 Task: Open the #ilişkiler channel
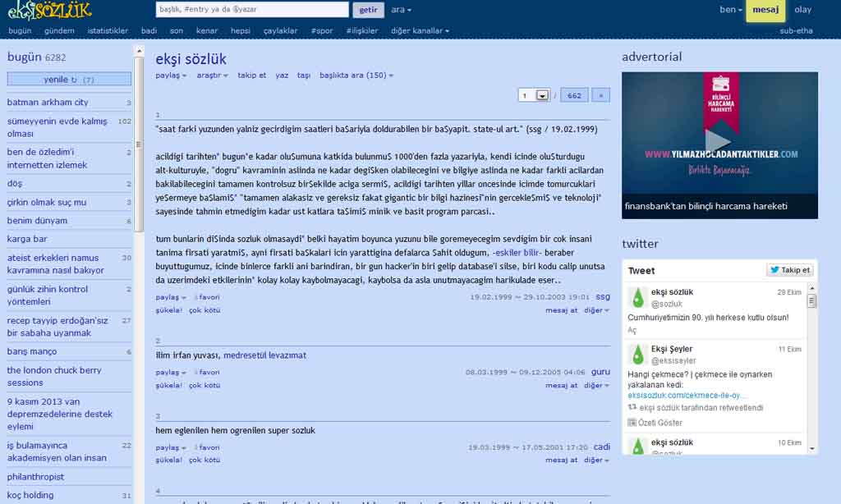click(x=362, y=30)
